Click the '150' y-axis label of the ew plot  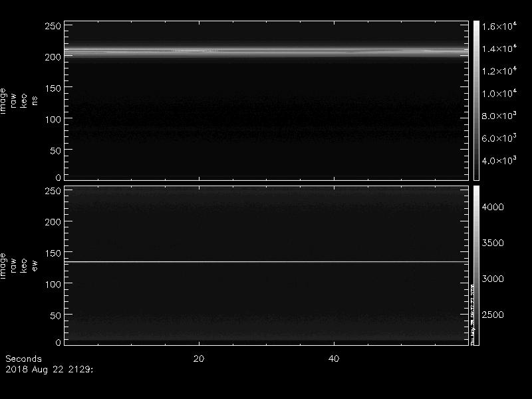53,253
